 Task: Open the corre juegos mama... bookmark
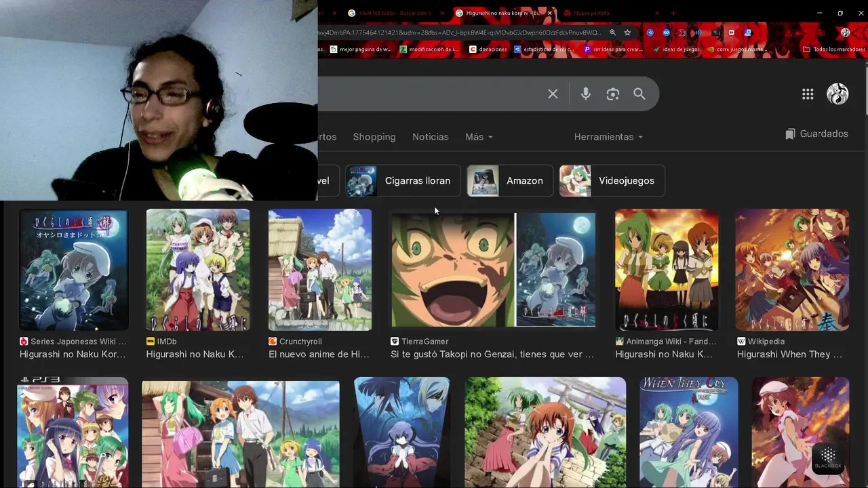point(737,49)
